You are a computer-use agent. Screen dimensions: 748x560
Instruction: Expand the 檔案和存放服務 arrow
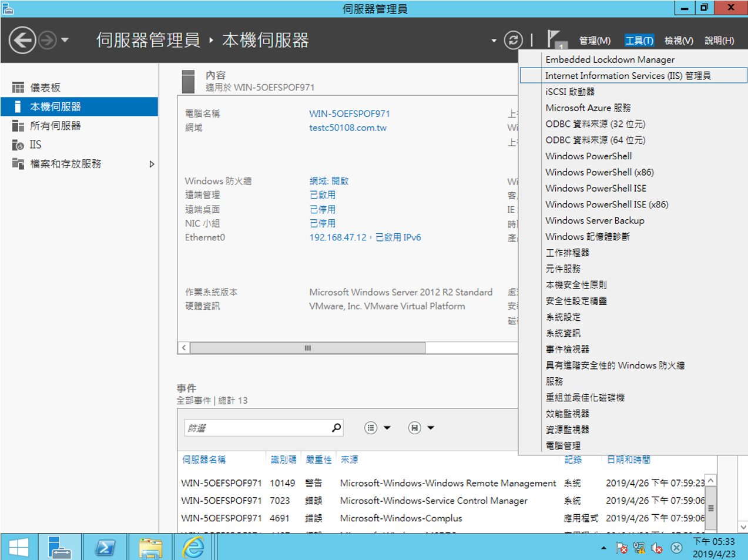click(x=152, y=164)
